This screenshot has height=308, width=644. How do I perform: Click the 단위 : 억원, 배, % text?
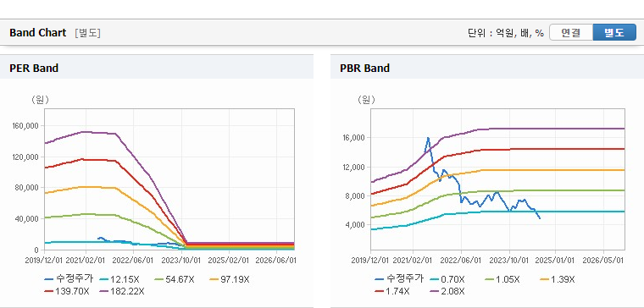[506, 33]
